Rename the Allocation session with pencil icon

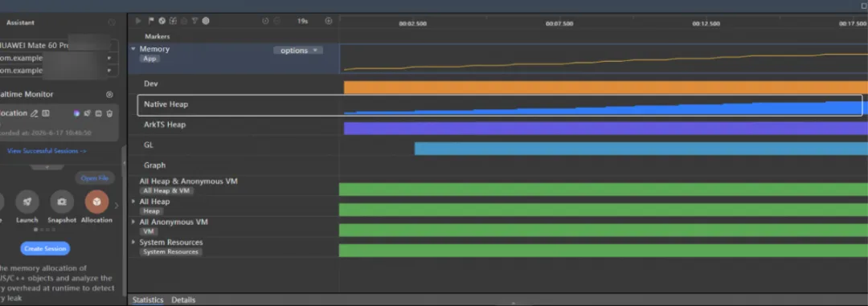click(x=35, y=113)
